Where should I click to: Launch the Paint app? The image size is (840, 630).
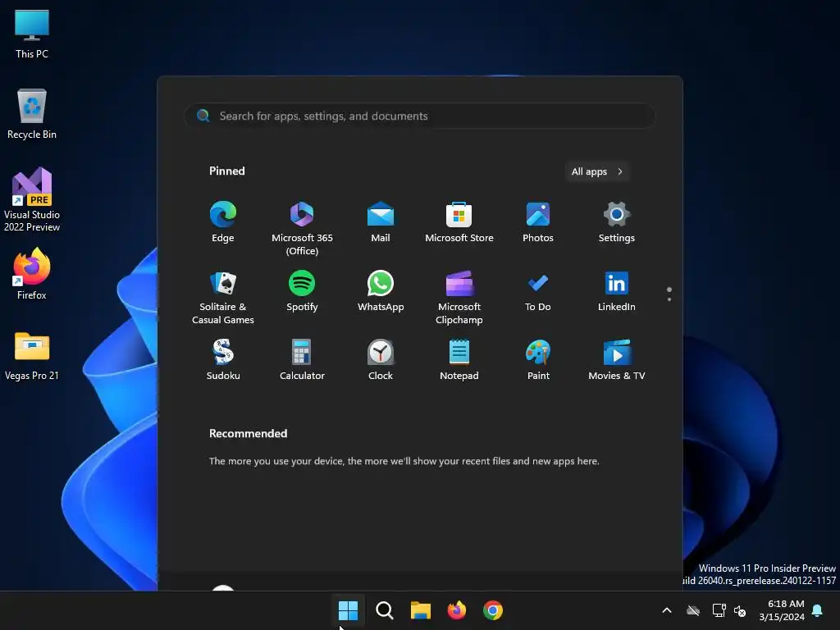click(x=538, y=360)
